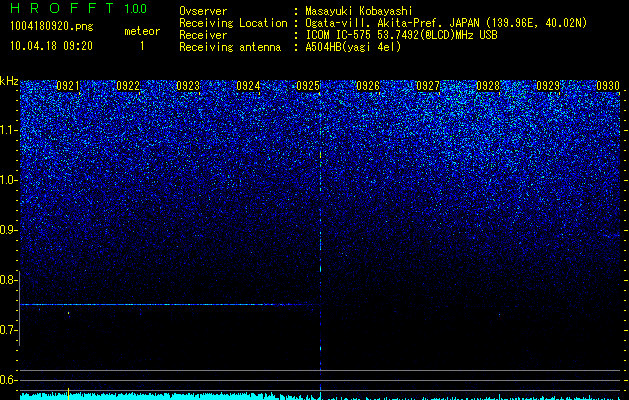Click the 0925 time marker
The width and height of the screenshot is (629, 400).
pos(308,86)
